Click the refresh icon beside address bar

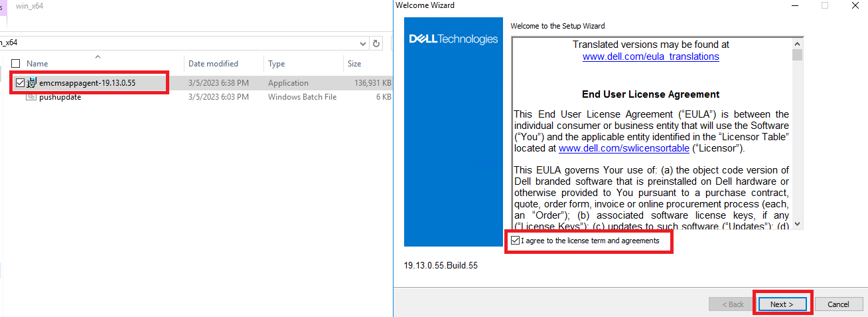coord(377,44)
